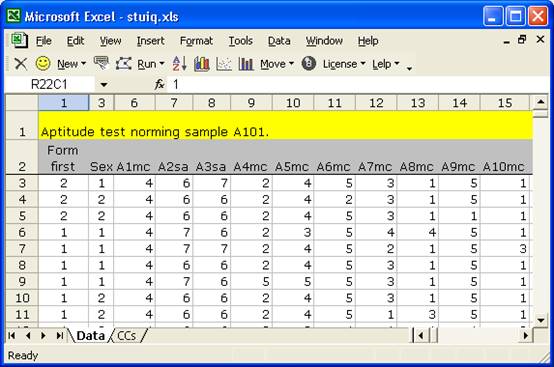Expand the Run dropdown menu
The width and height of the screenshot is (554, 367).
pos(151,64)
